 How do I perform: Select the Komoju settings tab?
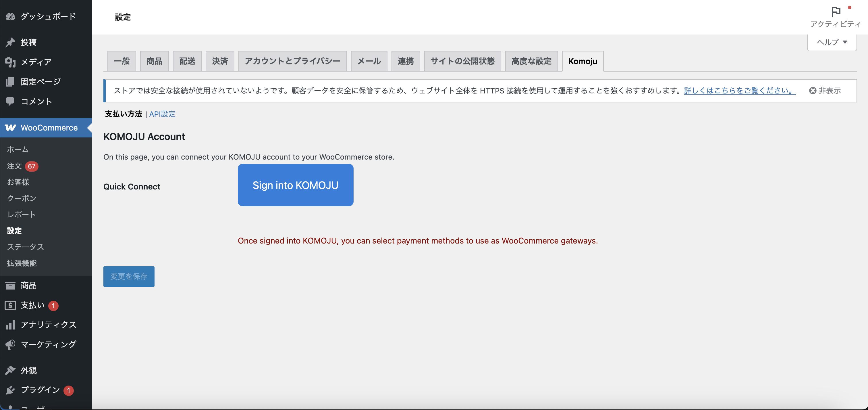(582, 61)
